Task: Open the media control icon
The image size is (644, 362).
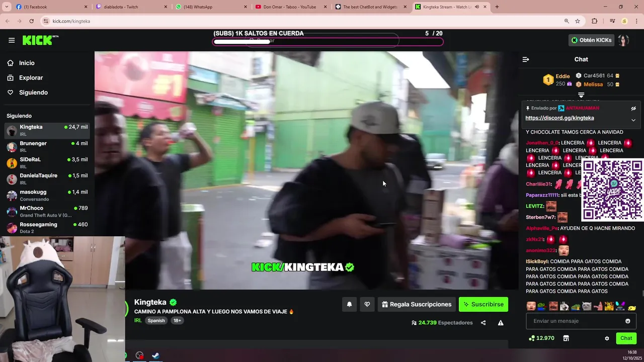Action: tap(612, 21)
